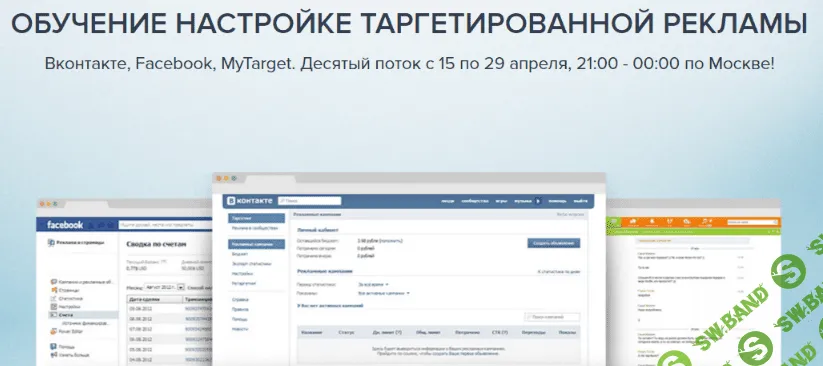823x366 pixels.
Task: Focus the campaign search field above the table
Action: tap(552, 317)
